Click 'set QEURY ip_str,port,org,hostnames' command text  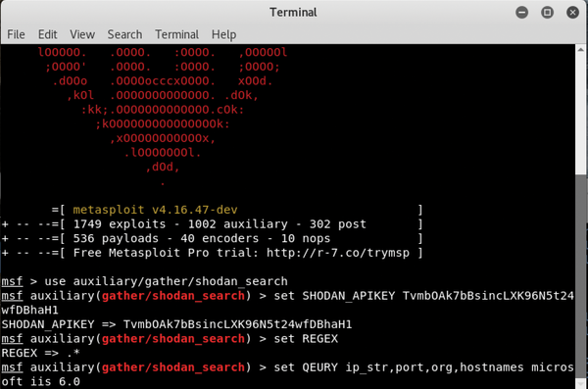[398, 367]
